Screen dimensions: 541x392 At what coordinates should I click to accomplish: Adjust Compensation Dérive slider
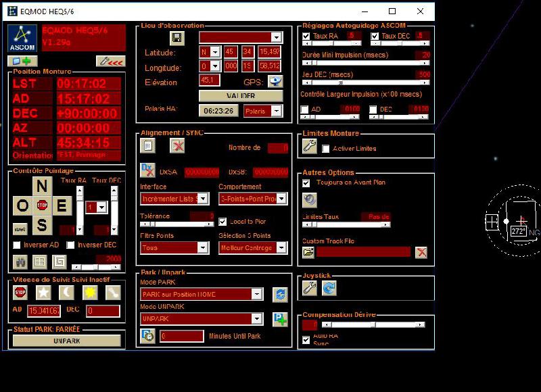[373, 324]
